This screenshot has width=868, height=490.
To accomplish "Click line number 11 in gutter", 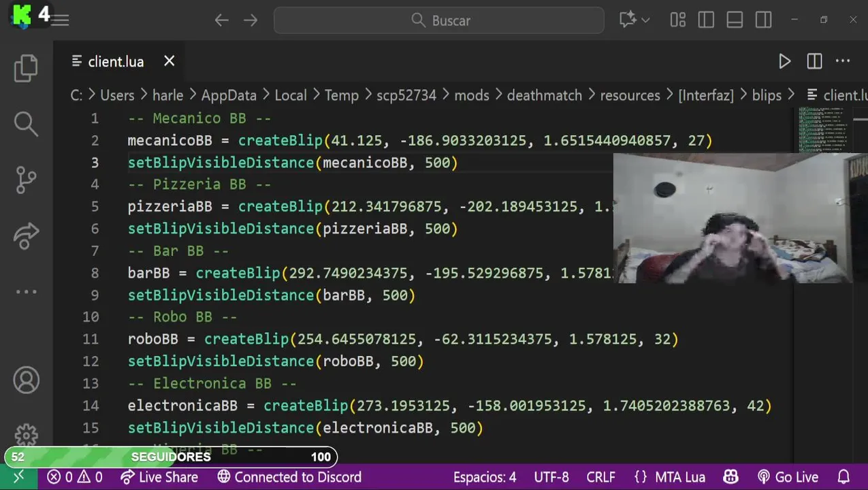I will click(91, 339).
